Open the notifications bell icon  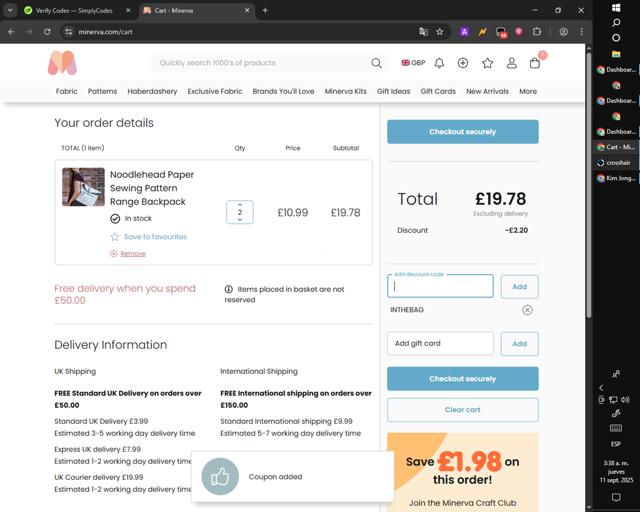click(x=439, y=63)
